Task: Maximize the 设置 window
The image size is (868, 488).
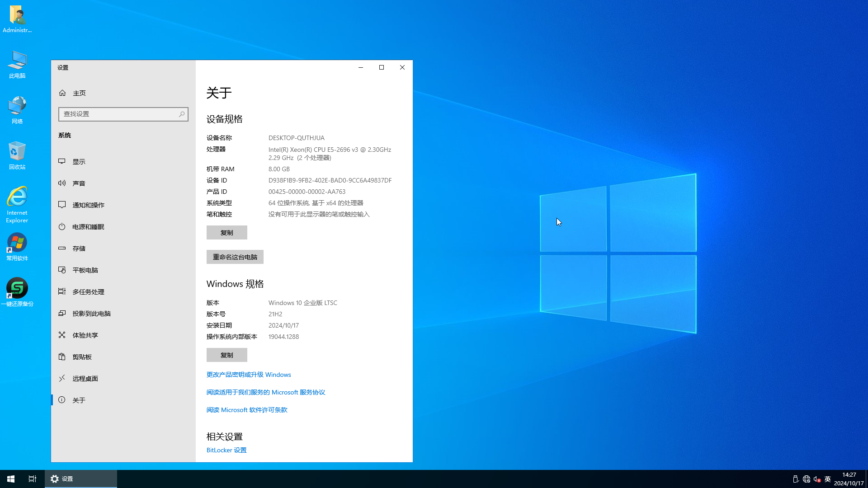Action: tap(382, 67)
